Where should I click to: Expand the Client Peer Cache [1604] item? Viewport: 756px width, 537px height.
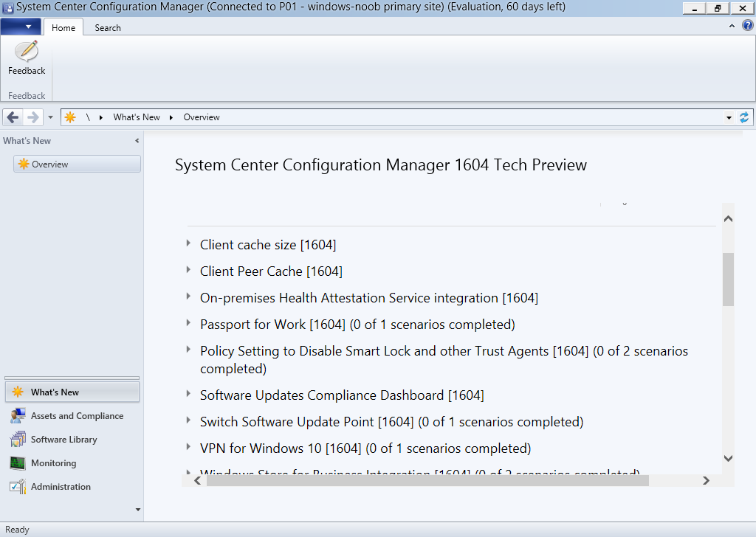(x=188, y=270)
